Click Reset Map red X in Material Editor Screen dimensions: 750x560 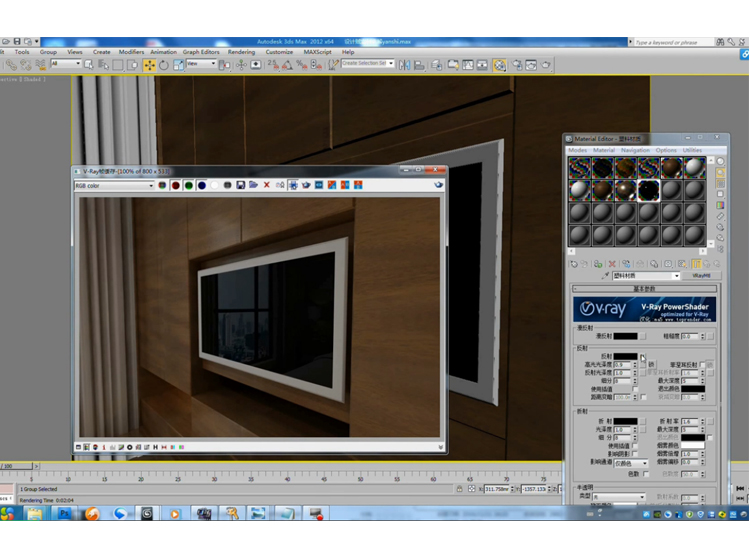coord(612,264)
